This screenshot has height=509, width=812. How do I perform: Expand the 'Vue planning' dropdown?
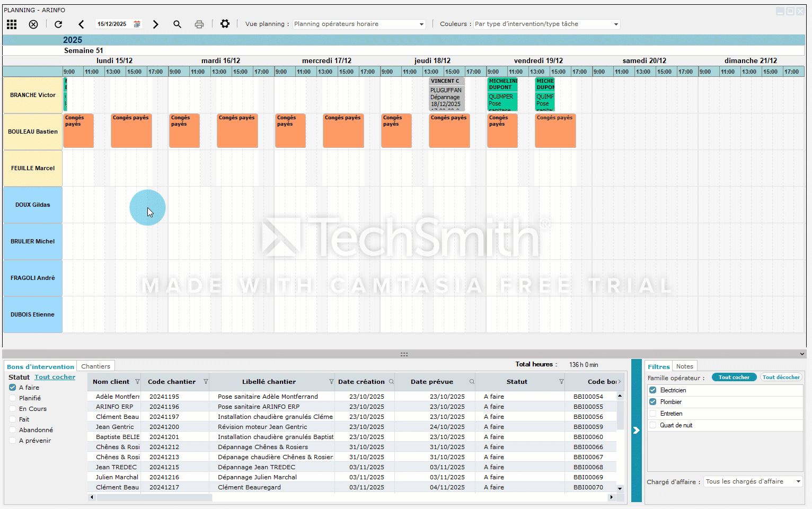point(421,24)
